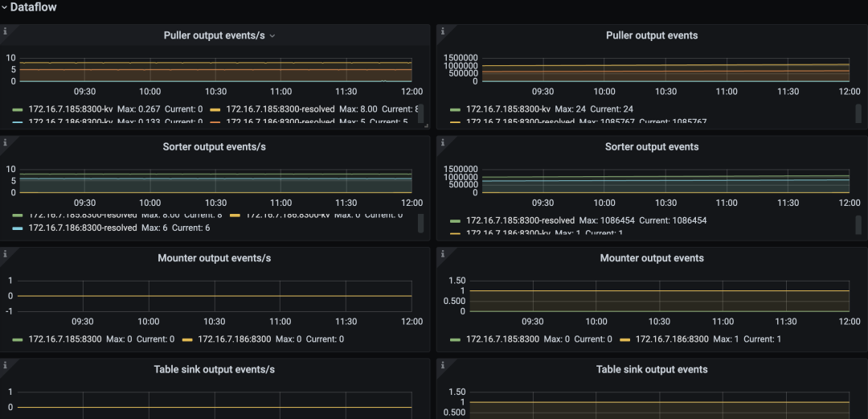Click the Sorter output events legend scrollbar
The height and width of the screenshot is (419, 868).
(x=858, y=223)
